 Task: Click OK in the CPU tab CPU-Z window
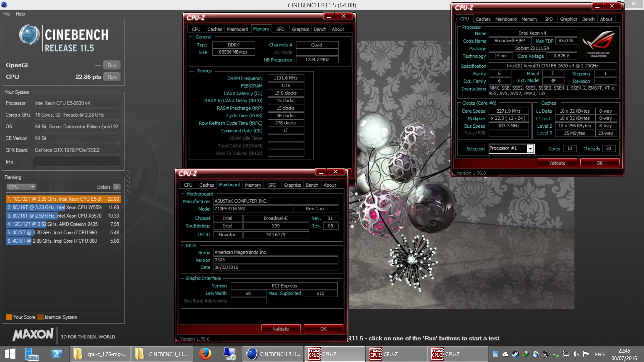600,163
